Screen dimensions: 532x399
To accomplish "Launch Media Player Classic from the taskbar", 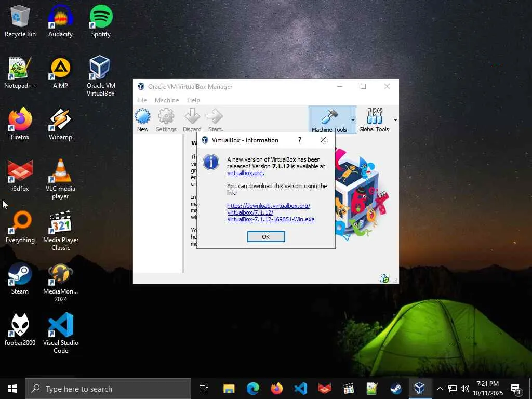I will 349,389.
